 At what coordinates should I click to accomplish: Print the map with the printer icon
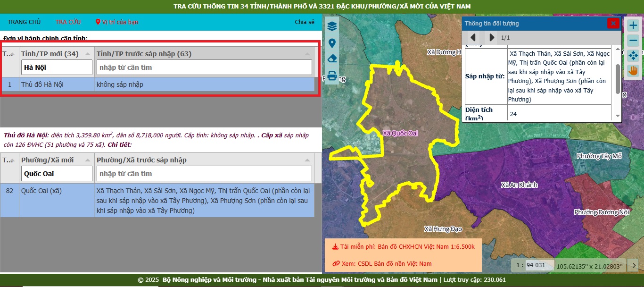[332, 76]
